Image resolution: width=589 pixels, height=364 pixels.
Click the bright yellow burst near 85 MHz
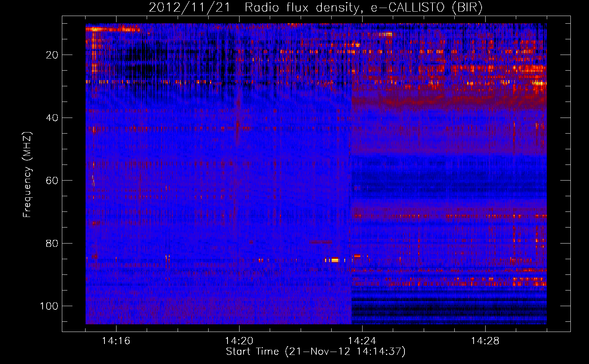(335, 260)
